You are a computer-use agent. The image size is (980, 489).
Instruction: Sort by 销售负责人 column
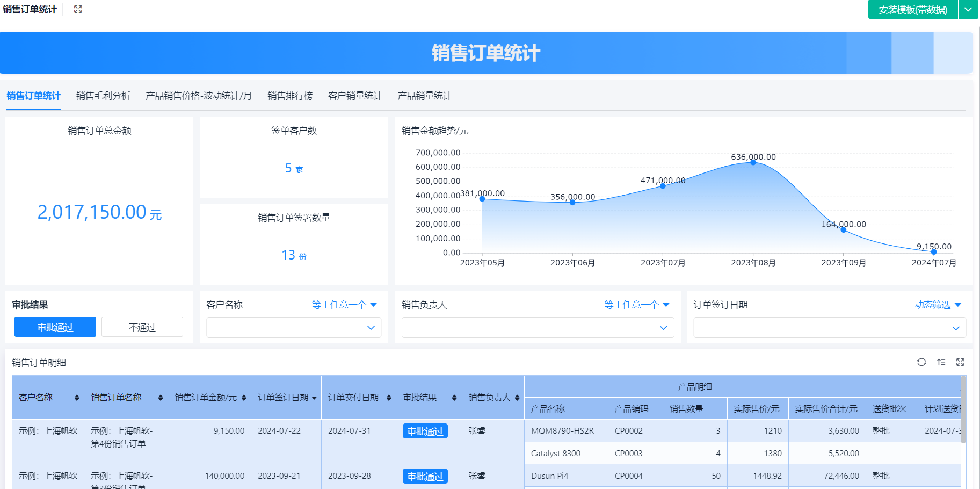[x=517, y=398]
